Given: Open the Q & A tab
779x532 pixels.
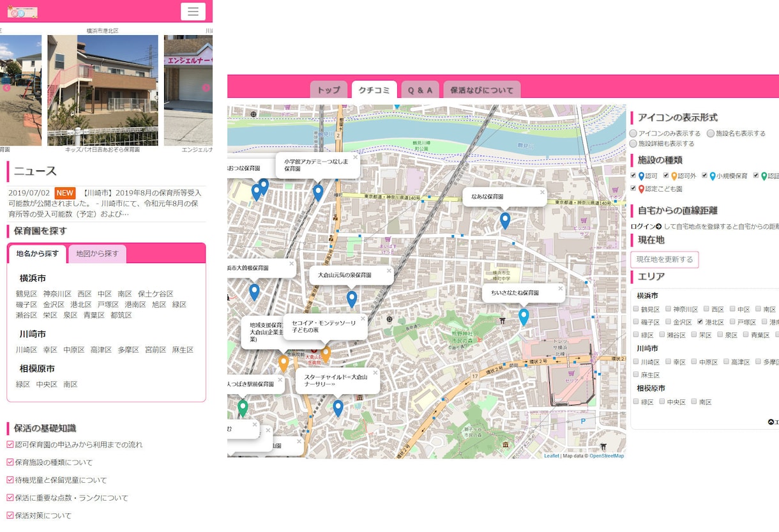Looking at the screenshot, I should 420,90.
